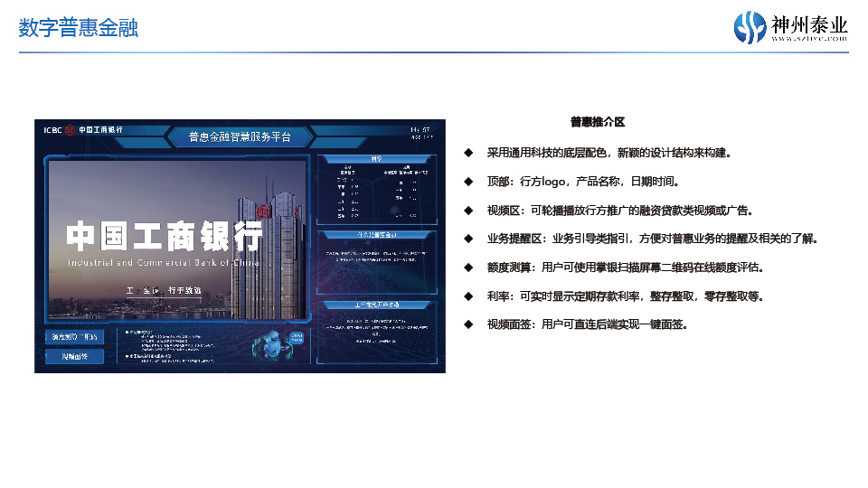
Task: Click the 中国工商银行 text in dashboard header
Action: point(100,129)
